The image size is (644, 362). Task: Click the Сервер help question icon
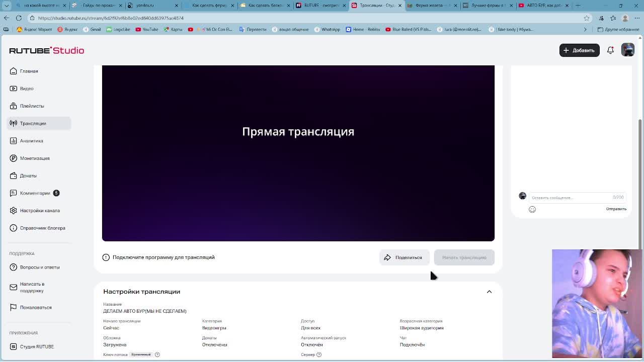click(319, 354)
